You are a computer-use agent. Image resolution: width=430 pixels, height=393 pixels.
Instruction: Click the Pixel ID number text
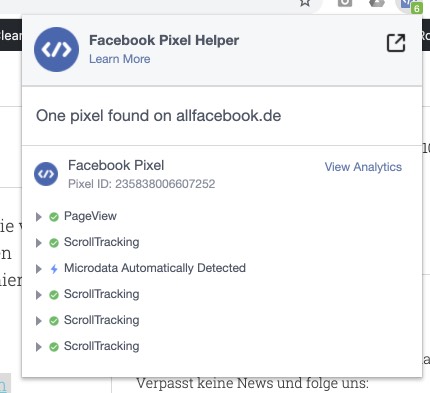click(x=165, y=184)
